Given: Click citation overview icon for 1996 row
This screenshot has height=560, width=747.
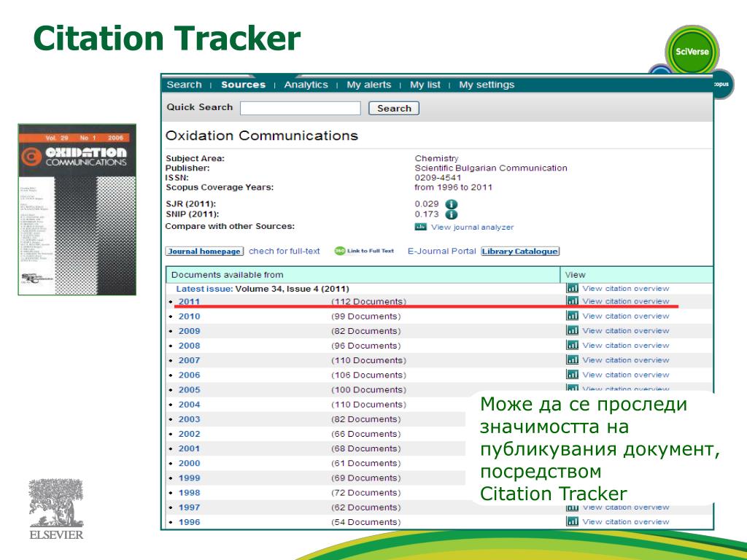Looking at the screenshot, I should coord(572,521).
